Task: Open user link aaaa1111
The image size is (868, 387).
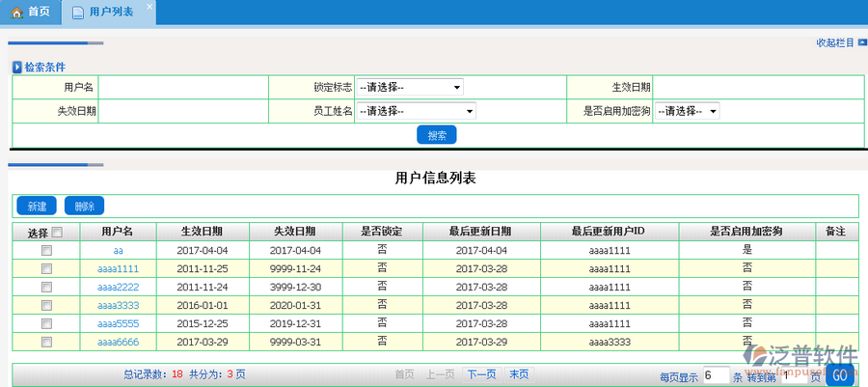Action: [119, 268]
